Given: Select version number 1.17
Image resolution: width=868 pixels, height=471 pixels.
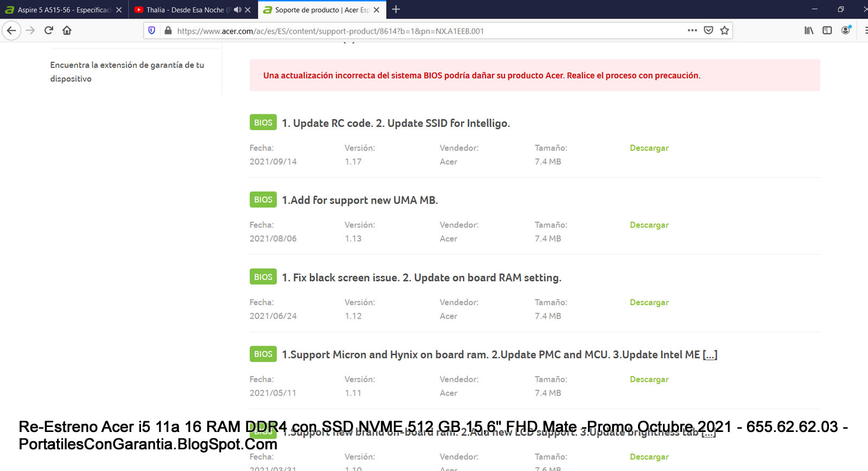Looking at the screenshot, I should (x=353, y=162).
